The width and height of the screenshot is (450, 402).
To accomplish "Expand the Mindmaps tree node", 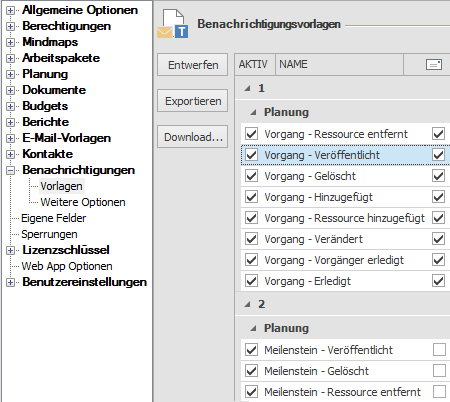I will point(10,42).
